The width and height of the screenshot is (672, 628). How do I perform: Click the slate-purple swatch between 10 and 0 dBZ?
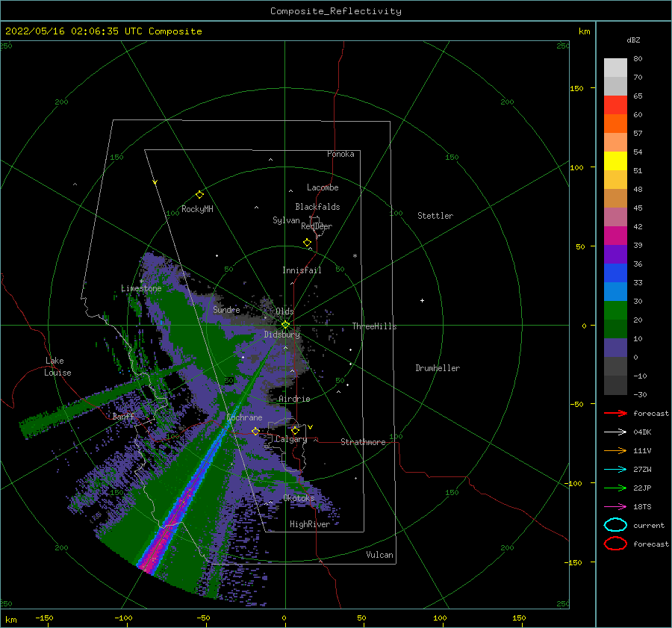615,348
